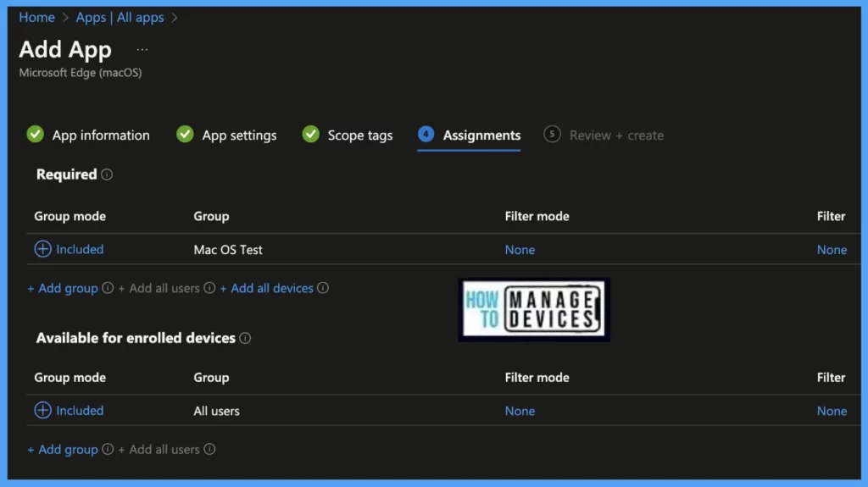Click Add all users under Required
The height and width of the screenshot is (487, 868).
159,288
